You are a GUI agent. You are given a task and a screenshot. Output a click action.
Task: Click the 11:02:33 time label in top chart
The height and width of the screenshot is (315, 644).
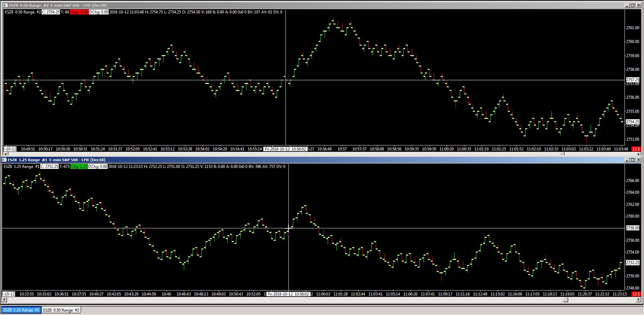click(551, 149)
